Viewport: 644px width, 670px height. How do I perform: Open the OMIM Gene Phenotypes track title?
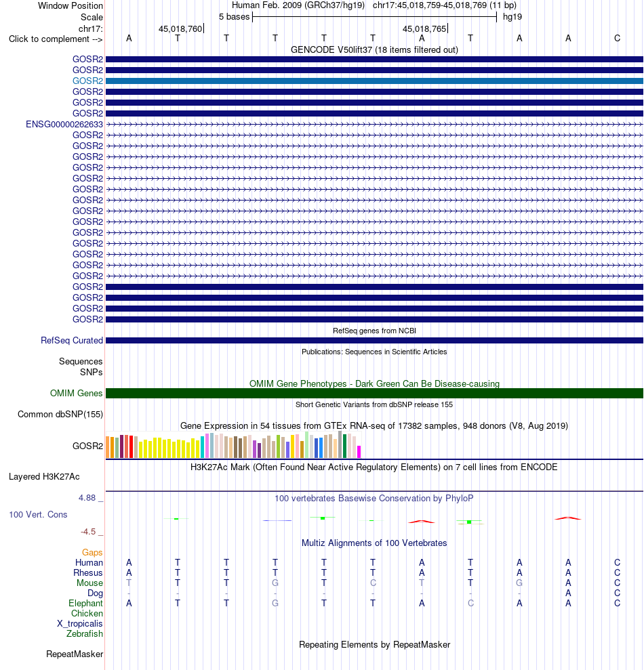coord(374,383)
